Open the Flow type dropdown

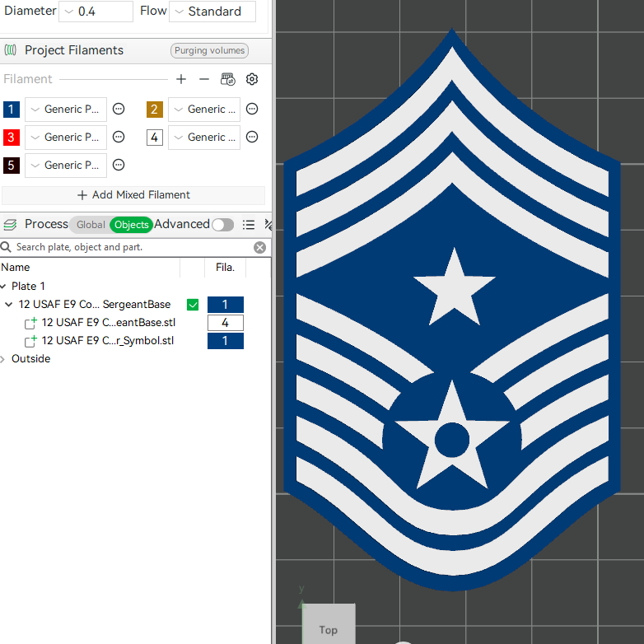212,11
